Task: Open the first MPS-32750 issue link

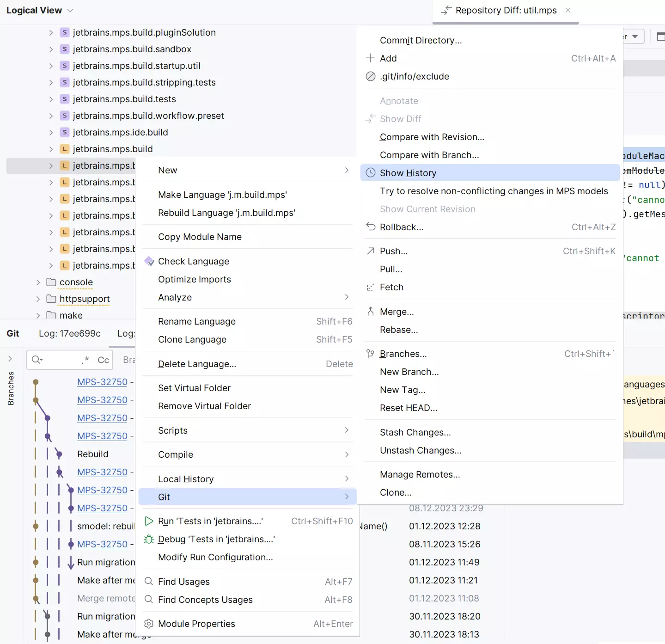Action: point(102,382)
